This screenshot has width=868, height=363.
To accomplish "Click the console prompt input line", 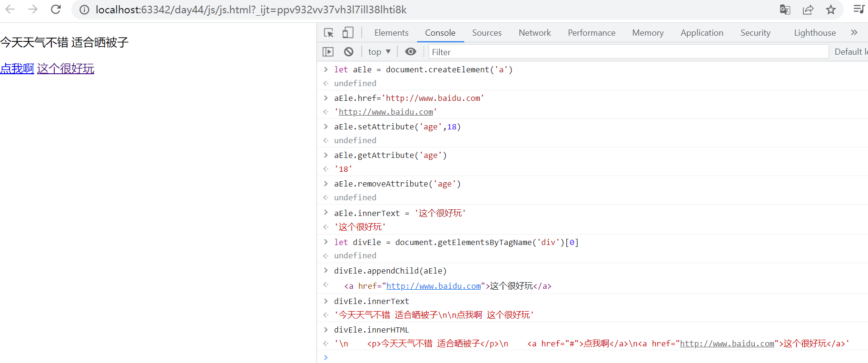I will [592, 357].
